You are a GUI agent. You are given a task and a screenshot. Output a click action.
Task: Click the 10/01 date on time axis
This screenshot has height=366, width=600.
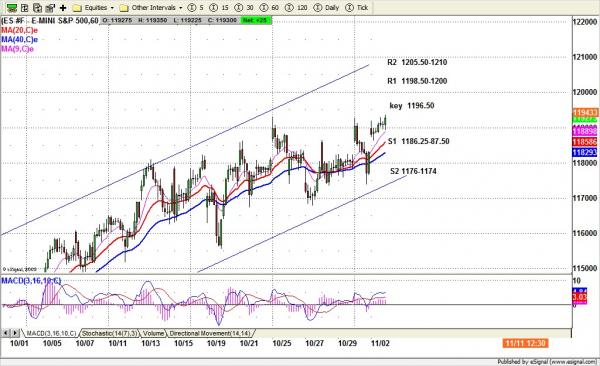[19, 343]
